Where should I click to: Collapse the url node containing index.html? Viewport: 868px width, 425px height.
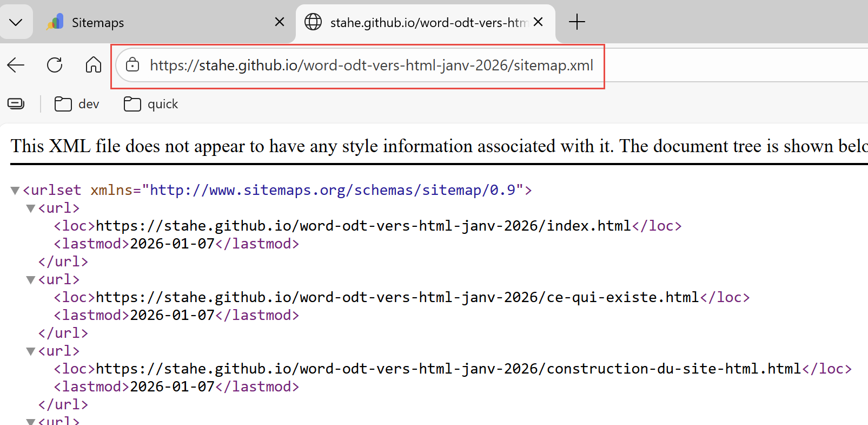click(31, 208)
